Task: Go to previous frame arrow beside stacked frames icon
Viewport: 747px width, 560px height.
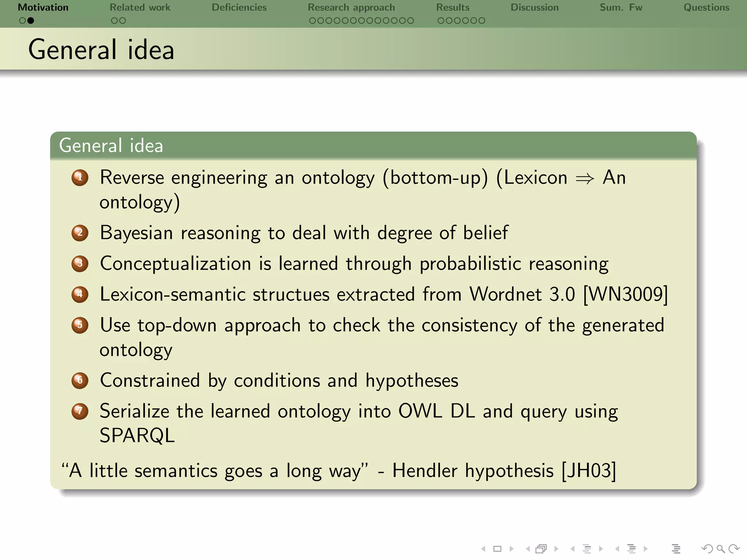Action: click(528, 549)
